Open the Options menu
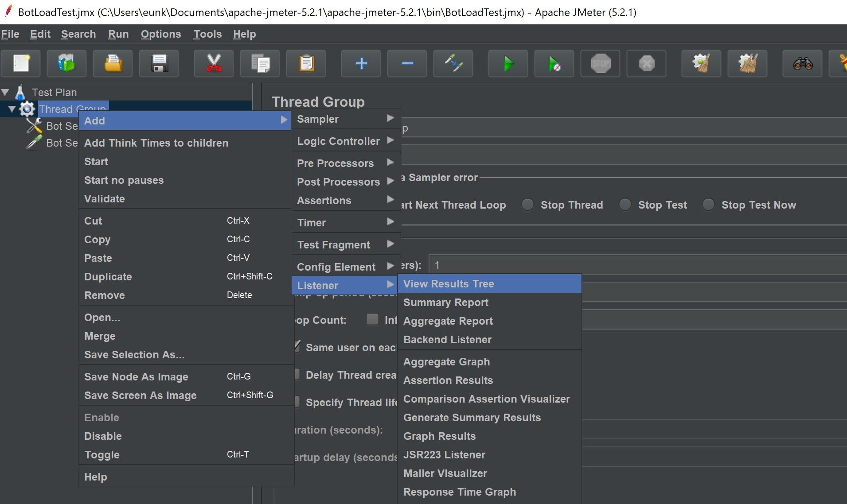This screenshot has height=504, width=847. pos(161,34)
